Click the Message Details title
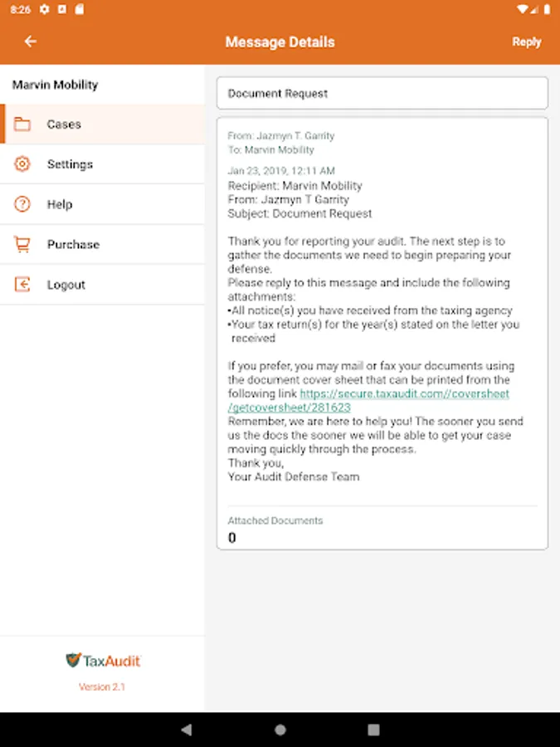 [280, 42]
